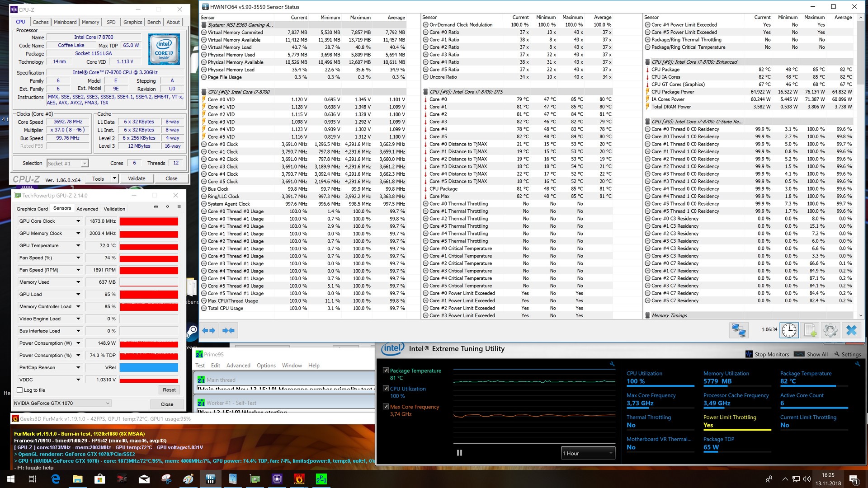This screenshot has width=868, height=488.
Task: Switch to CPU-Z Memory tab
Action: (90, 22)
